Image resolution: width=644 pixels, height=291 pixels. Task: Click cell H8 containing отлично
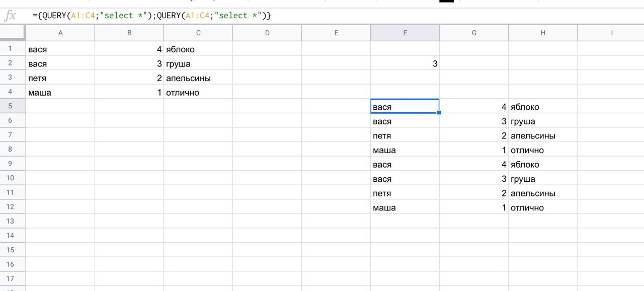(x=543, y=150)
